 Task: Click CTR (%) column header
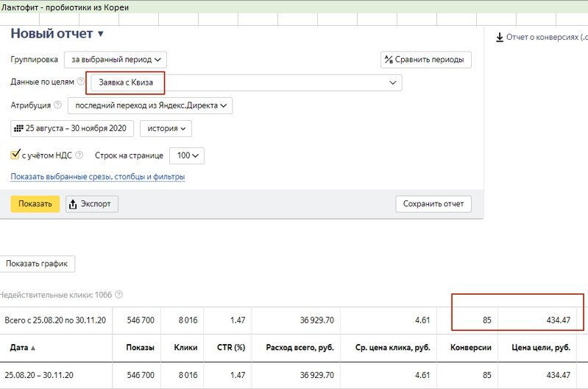(231, 348)
